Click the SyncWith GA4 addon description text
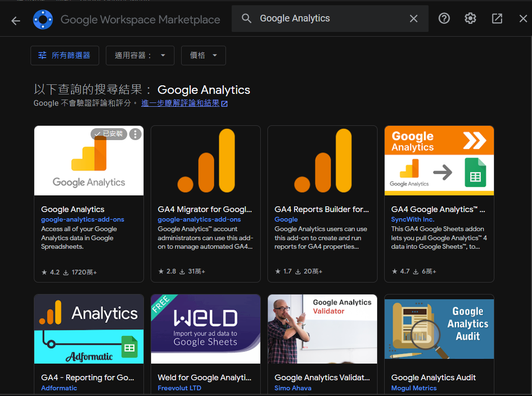 click(x=439, y=238)
